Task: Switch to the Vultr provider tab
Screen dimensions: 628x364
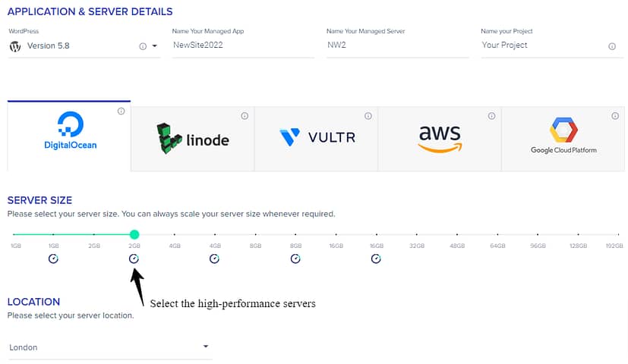Action: [316, 139]
